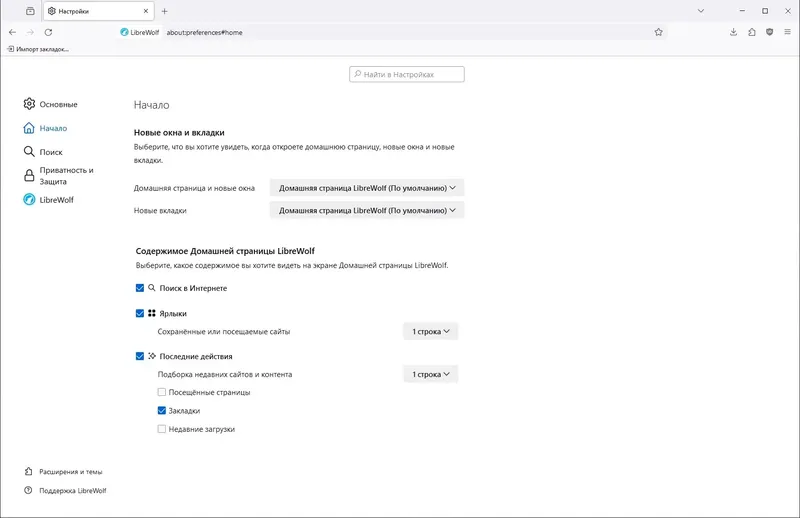Open the downloads panel
The image size is (800, 518).
(x=733, y=32)
